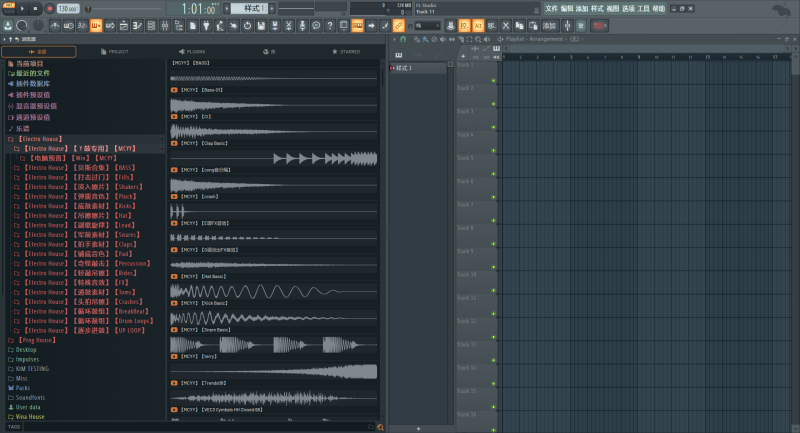Image resolution: width=800 pixels, height=433 pixels.
Task: Switch to the PLUGINS browser tab
Action: [192, 51]
